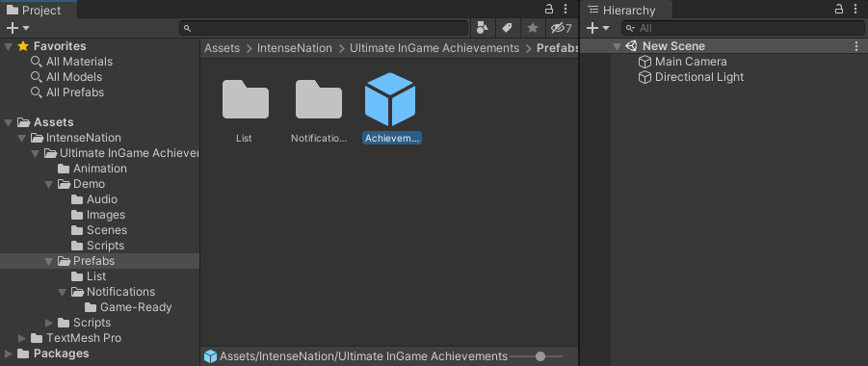Open the Project panel create (+) menu
Image resolution: width=868 pixels, height=366 pixels.
17,28
